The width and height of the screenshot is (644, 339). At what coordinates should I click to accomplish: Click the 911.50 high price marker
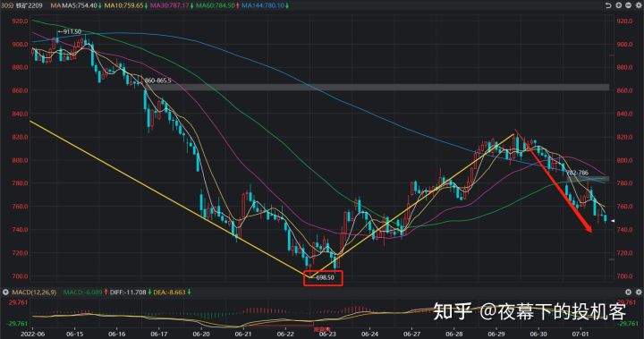point(72,31)
